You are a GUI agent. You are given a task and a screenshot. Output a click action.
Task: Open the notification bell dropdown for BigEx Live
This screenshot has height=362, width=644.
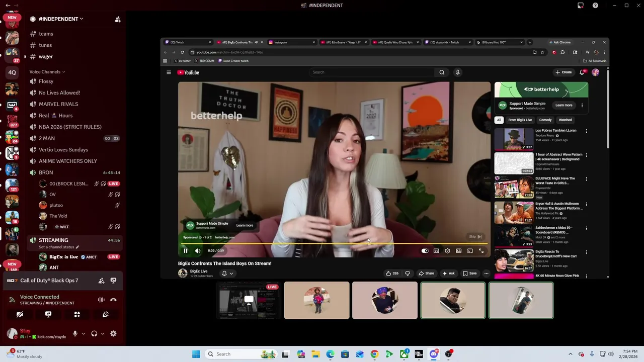point(227,274)
